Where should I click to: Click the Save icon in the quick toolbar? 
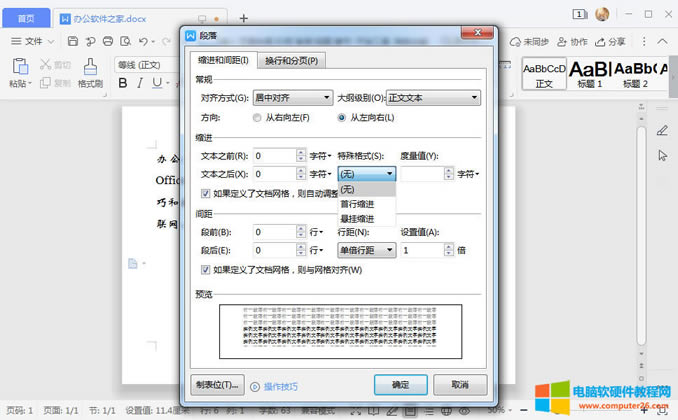(x=73, y=42)
